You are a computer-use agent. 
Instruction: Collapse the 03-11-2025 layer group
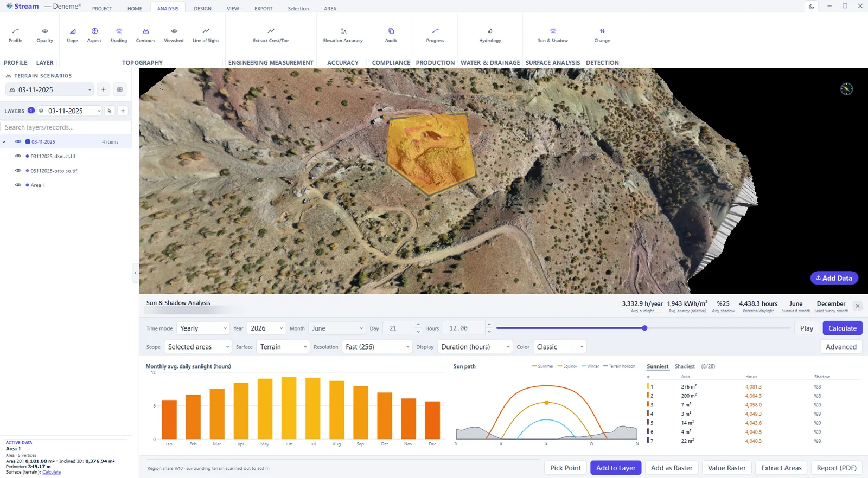pyautogui.click(x=4, y=142)
